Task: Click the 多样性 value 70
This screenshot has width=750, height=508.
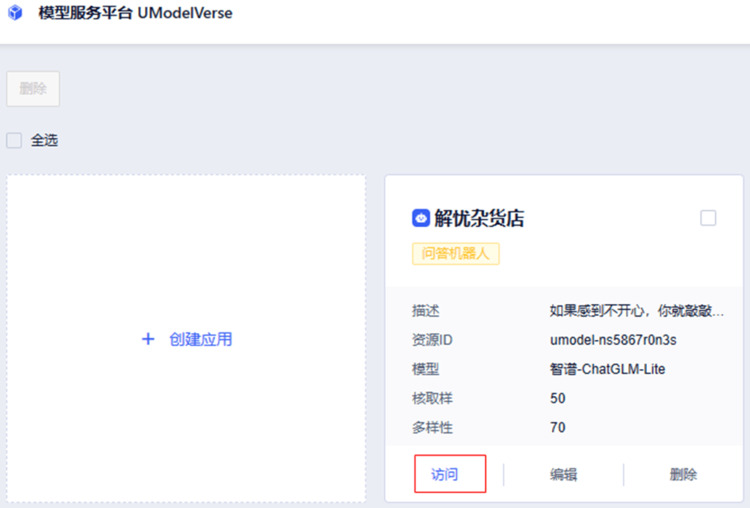Action: click(558, 427)
